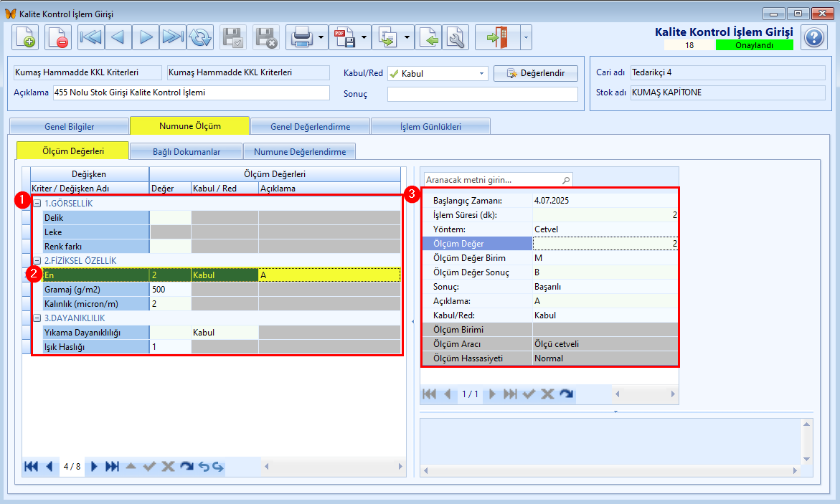Open the PDF export dropdown arrow
The width and height of the screenshot is (840, 504).
364,37
